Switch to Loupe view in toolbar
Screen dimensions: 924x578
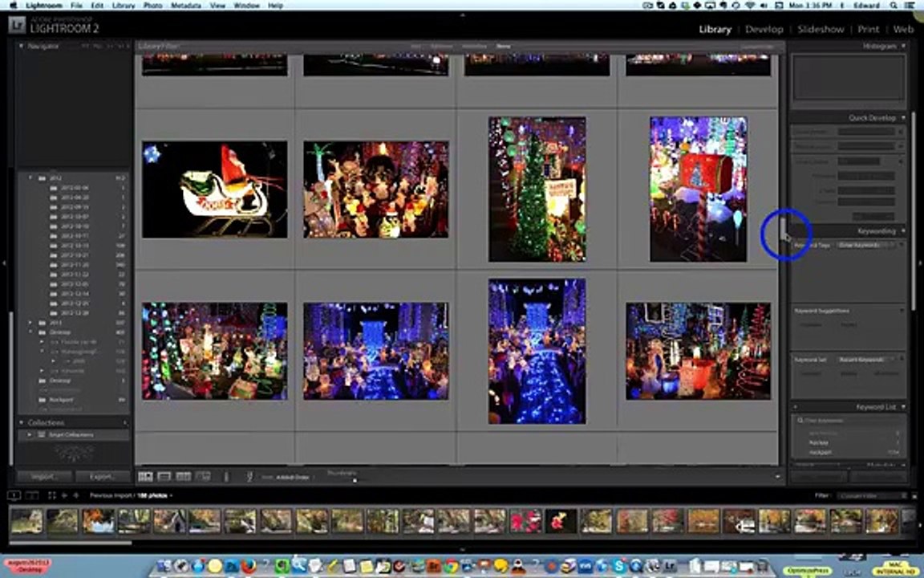(x=164, y=477)
